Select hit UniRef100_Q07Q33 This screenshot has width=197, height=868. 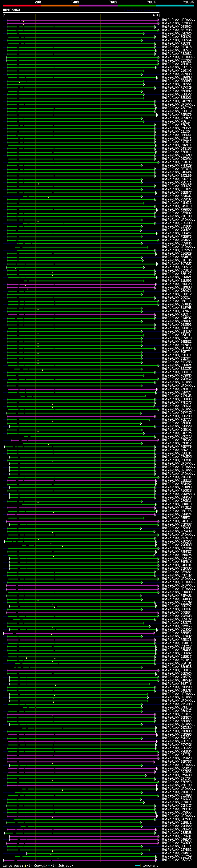(177, 74)
